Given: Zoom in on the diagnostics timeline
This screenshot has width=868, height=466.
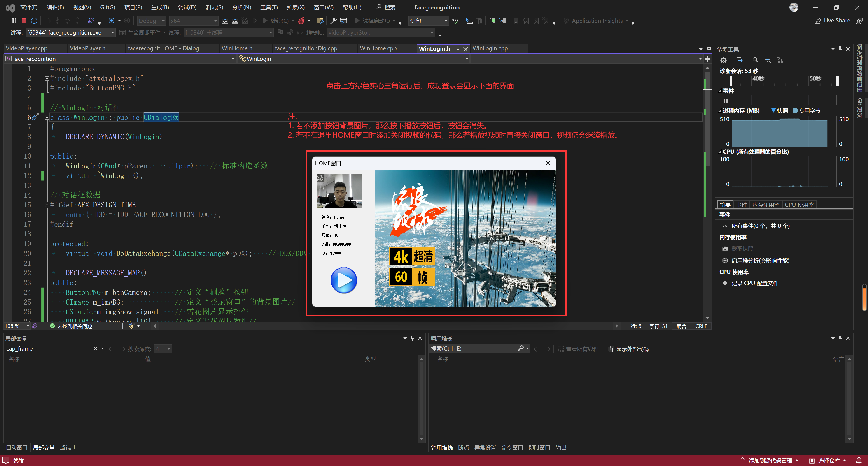Looking at the screenshot, I should tap(756, 60).
